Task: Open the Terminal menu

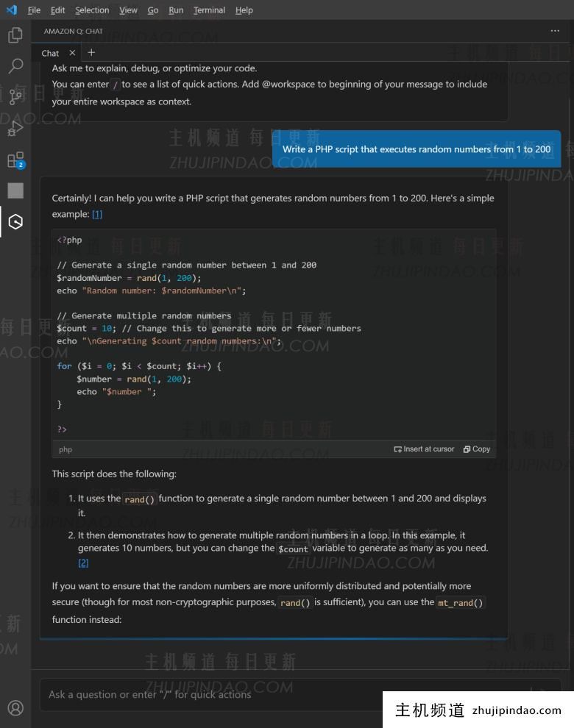Action: coord(209,10)
